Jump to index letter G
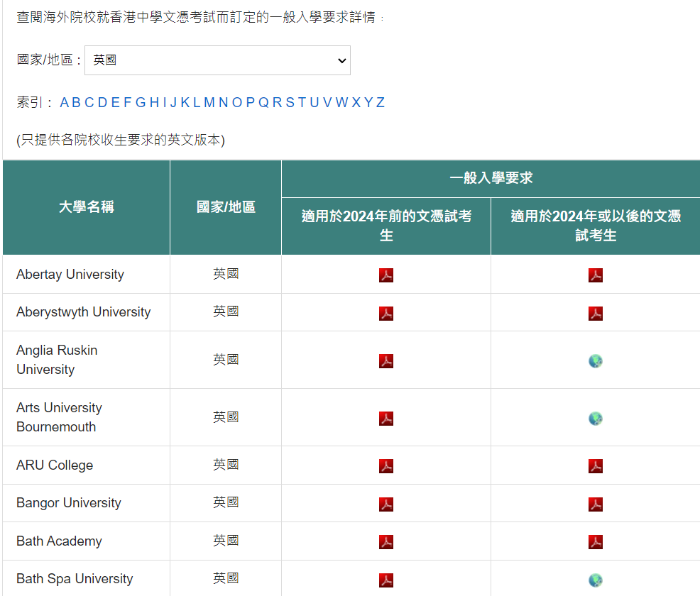Screen dimensions: 700x596 point(141,103)
